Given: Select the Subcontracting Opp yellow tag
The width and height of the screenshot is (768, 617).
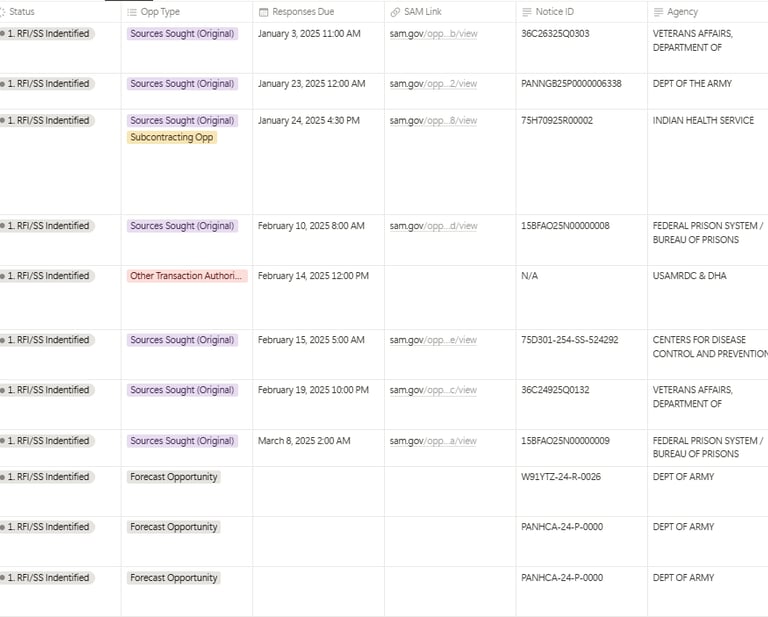Looking at the screenshot, I should point(172,138).
